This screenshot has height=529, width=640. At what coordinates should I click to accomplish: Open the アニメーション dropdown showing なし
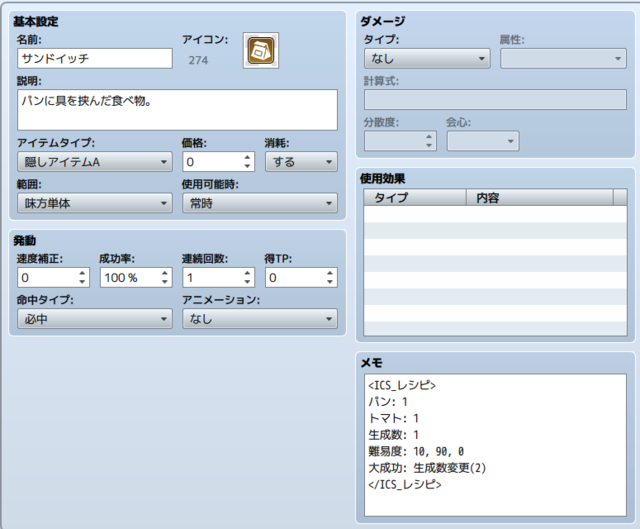coord(260,319)
